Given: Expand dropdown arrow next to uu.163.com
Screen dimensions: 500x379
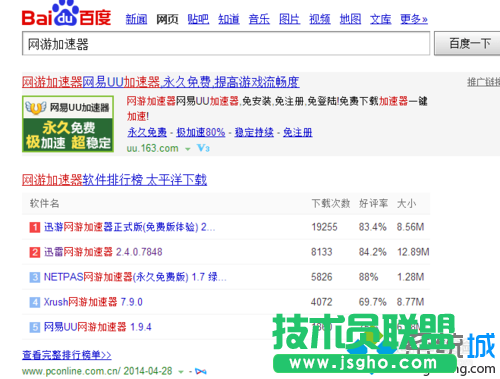Looking at the screenshot, I should coord(188,149).
